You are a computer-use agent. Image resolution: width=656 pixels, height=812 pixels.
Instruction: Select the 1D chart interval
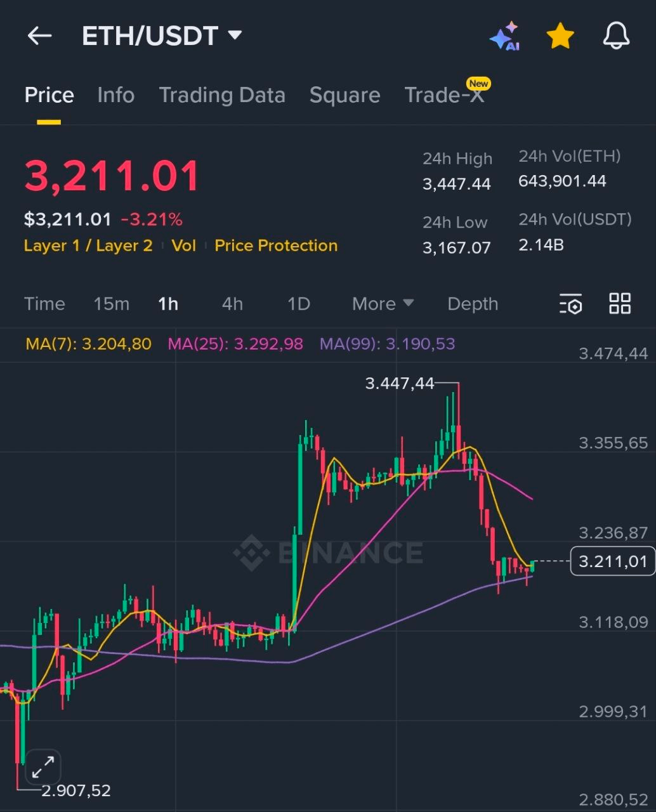point(298,304)
